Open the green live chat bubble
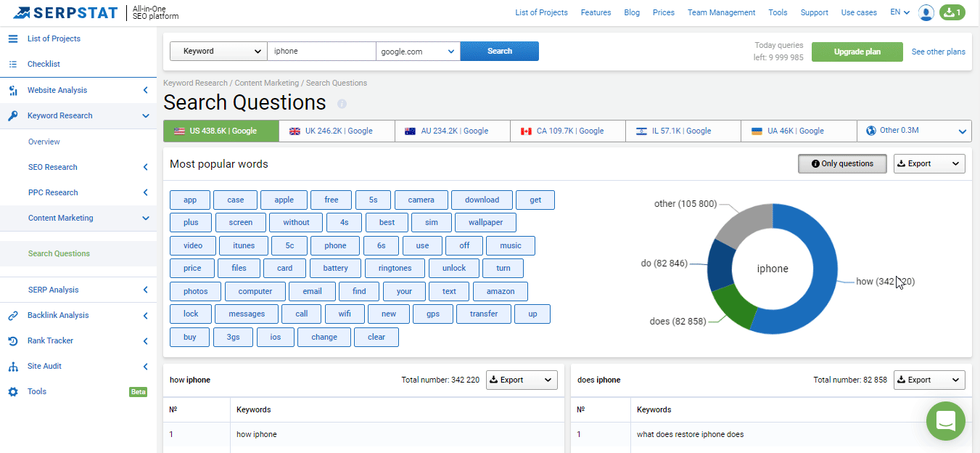The width and height of the screenshot is (980, 453). click(946, 421)
